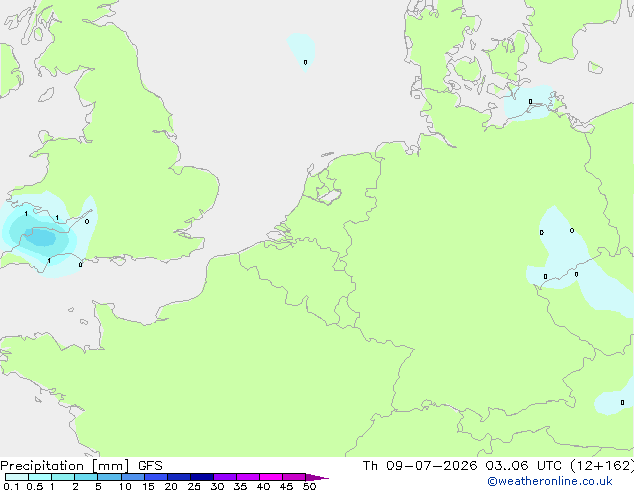634x490 pixels.
Task: Click the 0.5–1 mm legend color swatch
Action: click(x=40, y=477)
